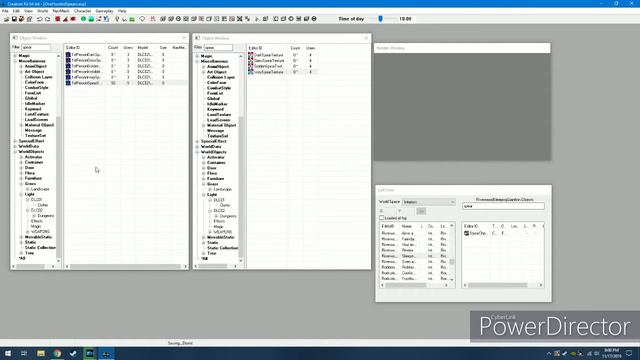This screenshot has height=360, width=640.
Task: Expand Art Object node in right Object Window
Action: point(203,72)
